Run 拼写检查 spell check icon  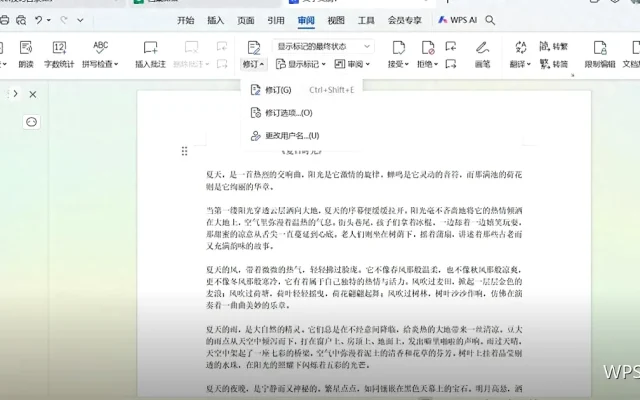point(100,47)
